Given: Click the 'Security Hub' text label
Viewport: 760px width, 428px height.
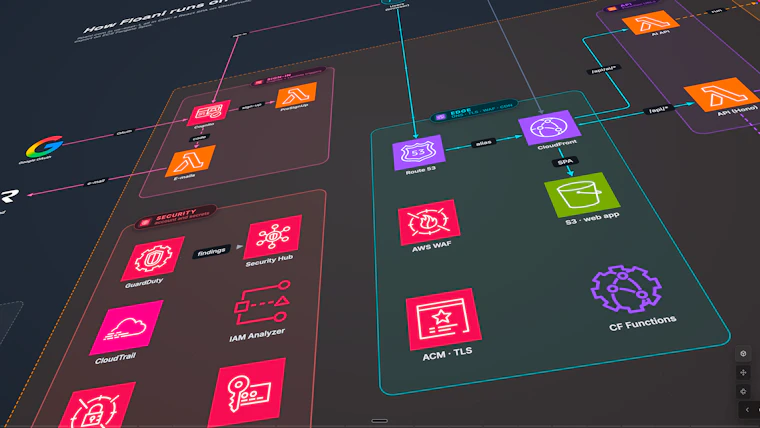Looking at the screenshot, I should point(269,261).
